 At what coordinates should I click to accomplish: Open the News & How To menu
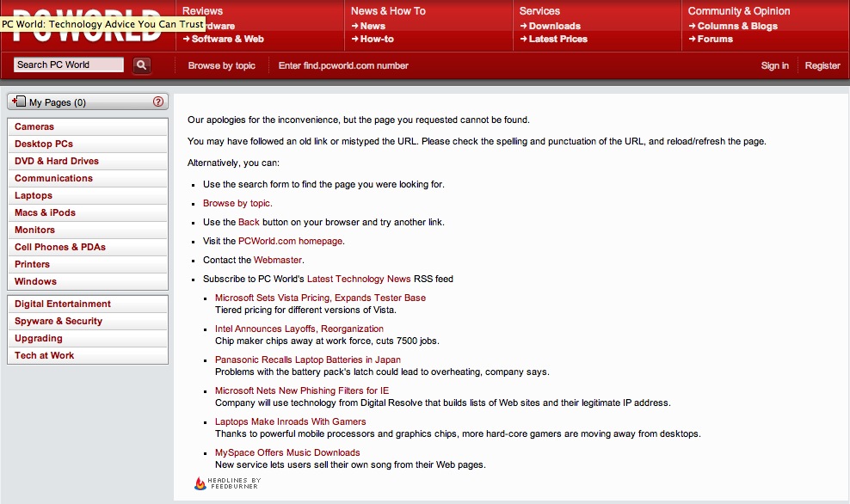click(x=388, y=11)
